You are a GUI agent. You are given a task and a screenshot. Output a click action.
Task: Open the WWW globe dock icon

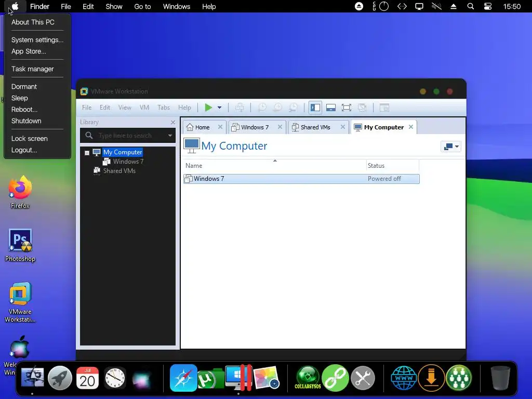(x=404, y=378)
